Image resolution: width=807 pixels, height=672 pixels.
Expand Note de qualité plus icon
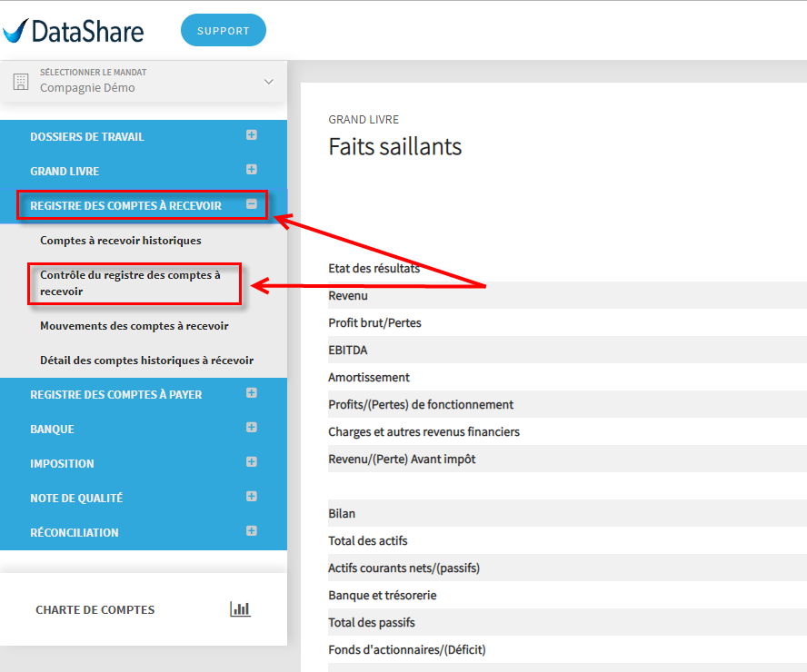pos(251,496)
